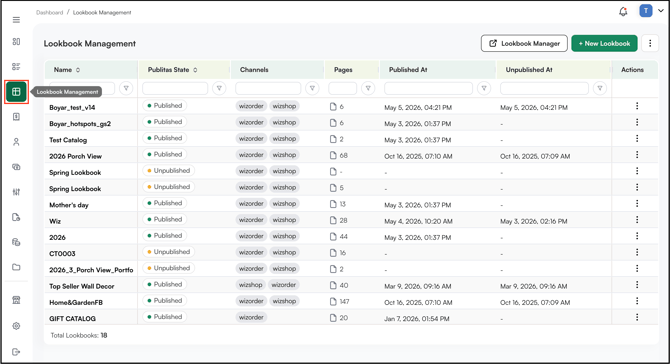The image size is (670, 364).
Task: Click the wizshop tag in Wiz row
Action: (x=284, y=220)
